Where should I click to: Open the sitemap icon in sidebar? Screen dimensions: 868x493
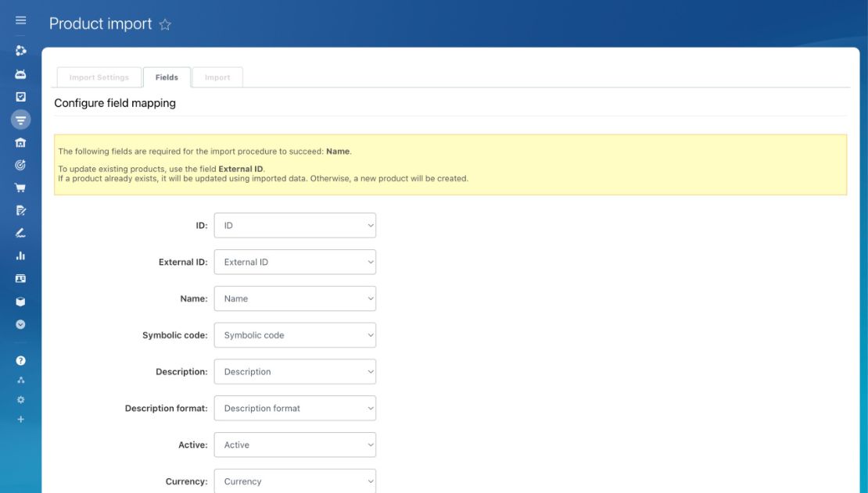tap(20, 380)
